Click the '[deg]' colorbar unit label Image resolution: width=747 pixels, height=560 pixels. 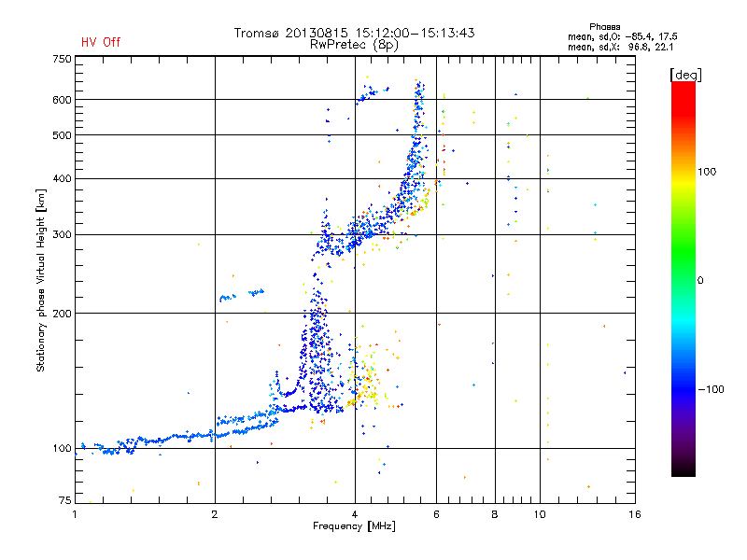tap(685, 75)
